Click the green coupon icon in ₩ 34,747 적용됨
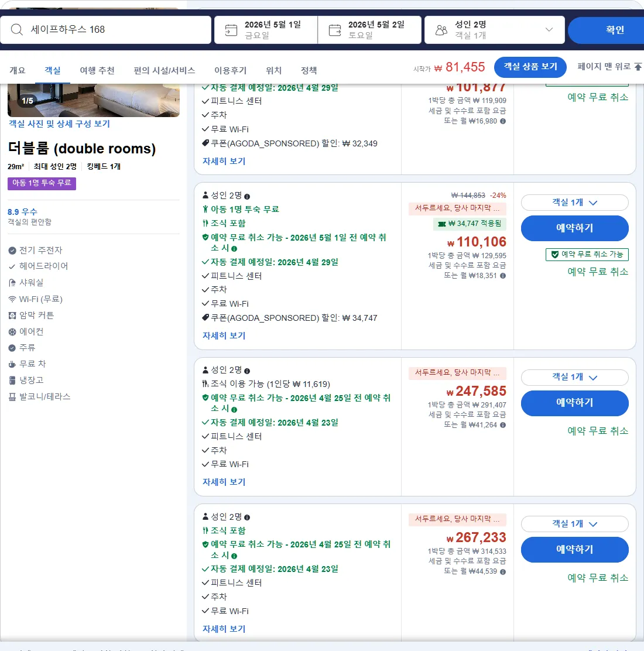Screen dimensions: 644x651 click(x=442, y=224)
